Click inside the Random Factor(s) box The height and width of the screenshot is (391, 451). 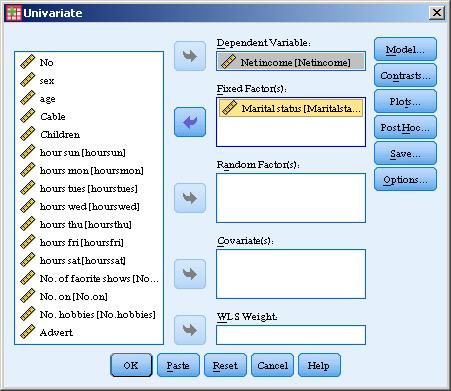291,198
